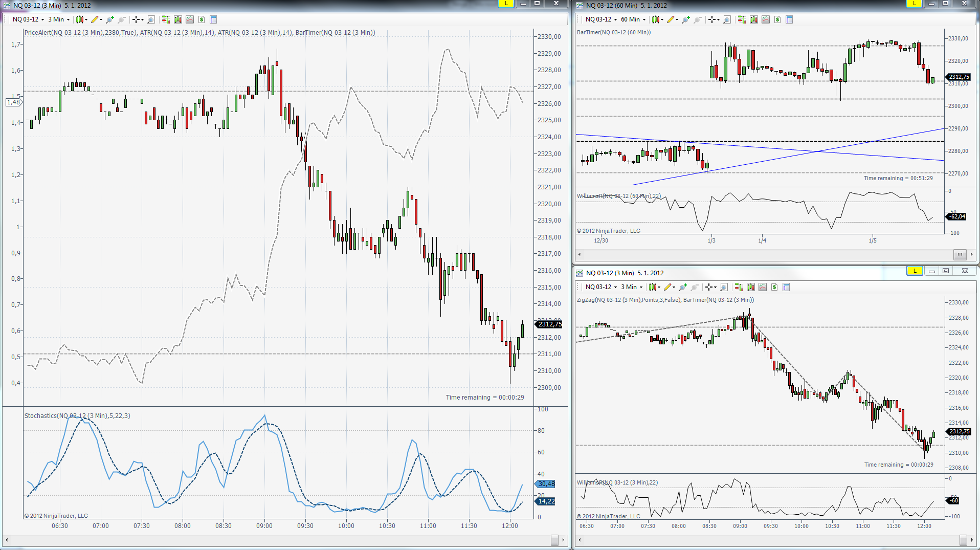Open Strategies dollar icon in Stochastics chart toolbar
The height and width of the screenshot is (550, 980).
click(202, 19)
